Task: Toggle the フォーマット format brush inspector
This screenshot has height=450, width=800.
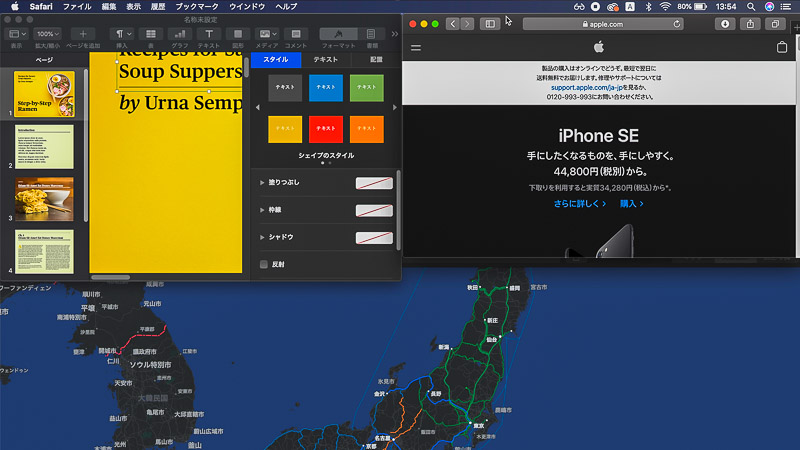Action: 338,34
